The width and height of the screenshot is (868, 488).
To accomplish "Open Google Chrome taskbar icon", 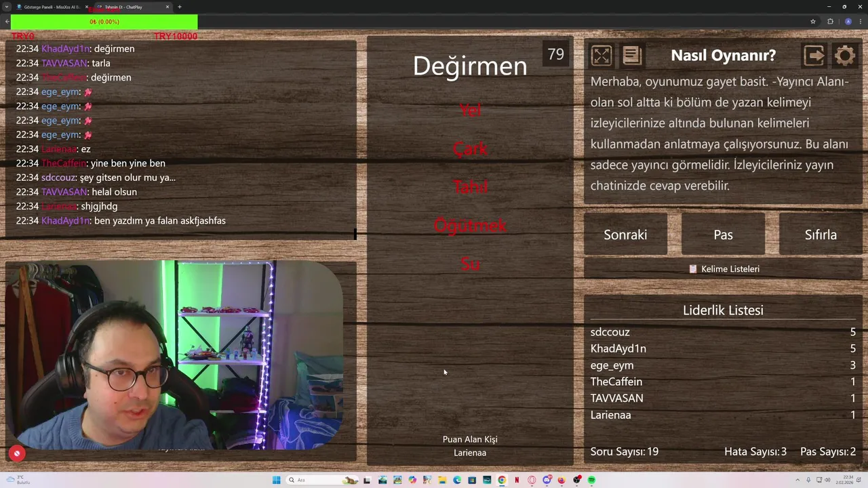I will tap(502, 480).
